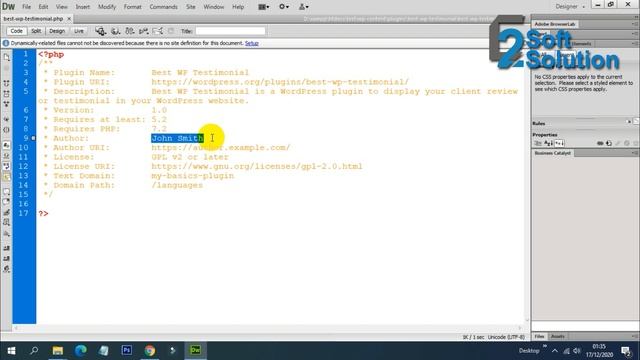Select the Files tab at panel bottom
640x360 pixels.
(x=539, y=337)
